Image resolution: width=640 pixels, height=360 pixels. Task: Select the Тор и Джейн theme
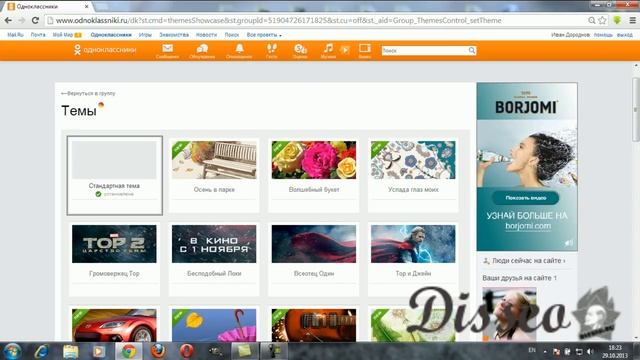413,259
